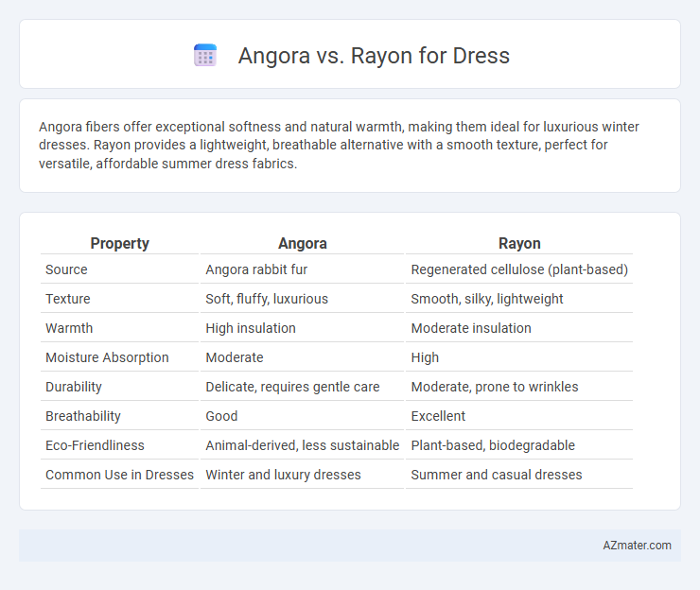Click the 'Soft, fluffy, luxurious' cell
Image resolution: width=700 pixels, height=590 pixels.
click(267, 299)
